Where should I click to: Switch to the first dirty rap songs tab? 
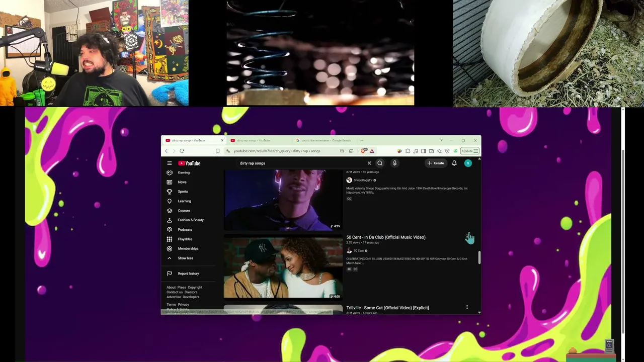tap(193, 141)
